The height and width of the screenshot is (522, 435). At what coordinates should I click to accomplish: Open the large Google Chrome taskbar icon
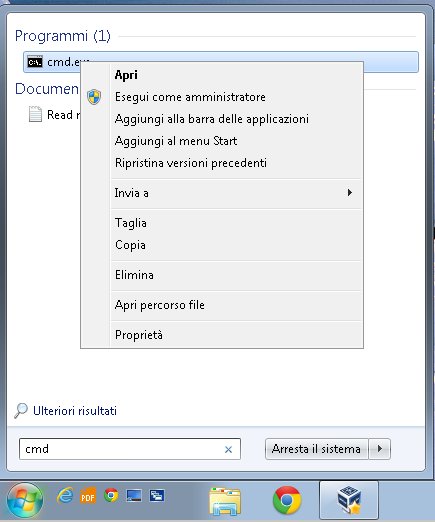pyautogui.click(x=287, y=500)
